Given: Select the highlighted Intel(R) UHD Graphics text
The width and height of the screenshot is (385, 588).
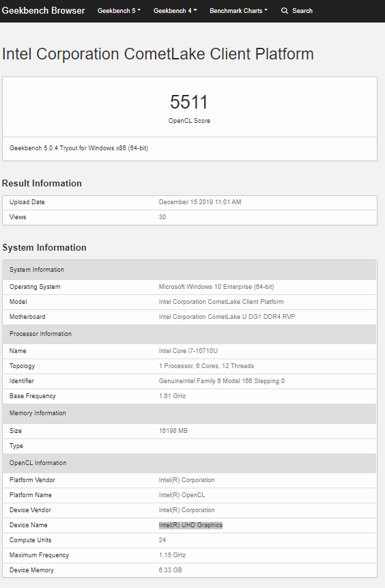Looking at the screenshot, I should point(190,525).
